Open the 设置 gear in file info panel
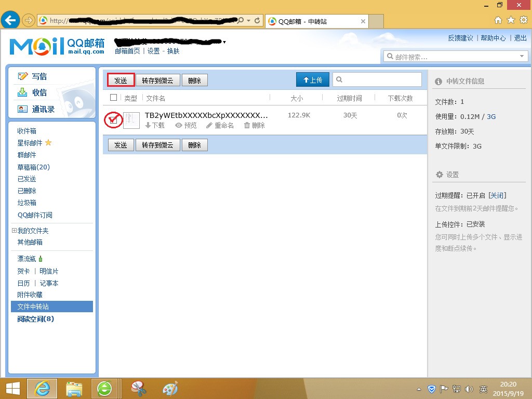Image resolution: width=532 pixels, height=399 pixels. coord(440,175)
